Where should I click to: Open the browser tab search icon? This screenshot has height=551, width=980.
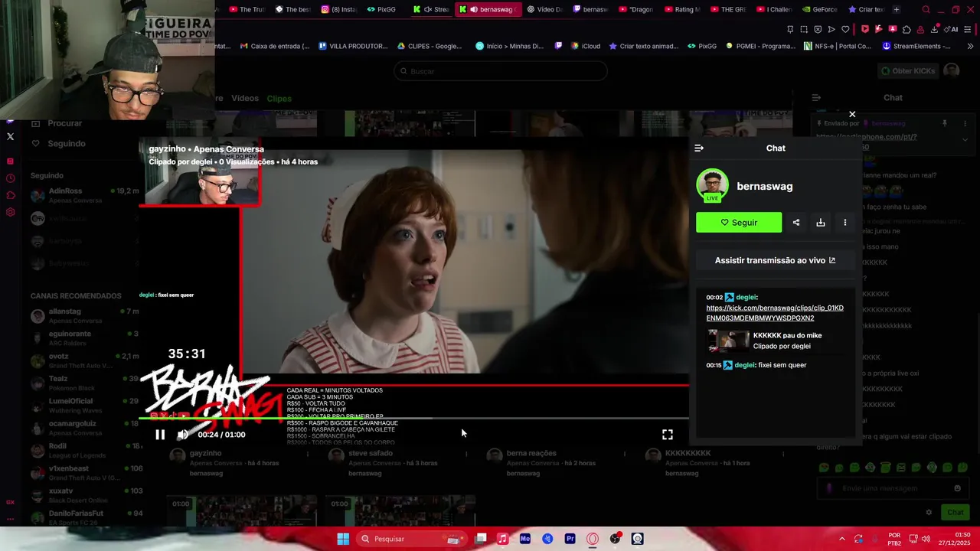pyautogui.click(x=926, y=9)
